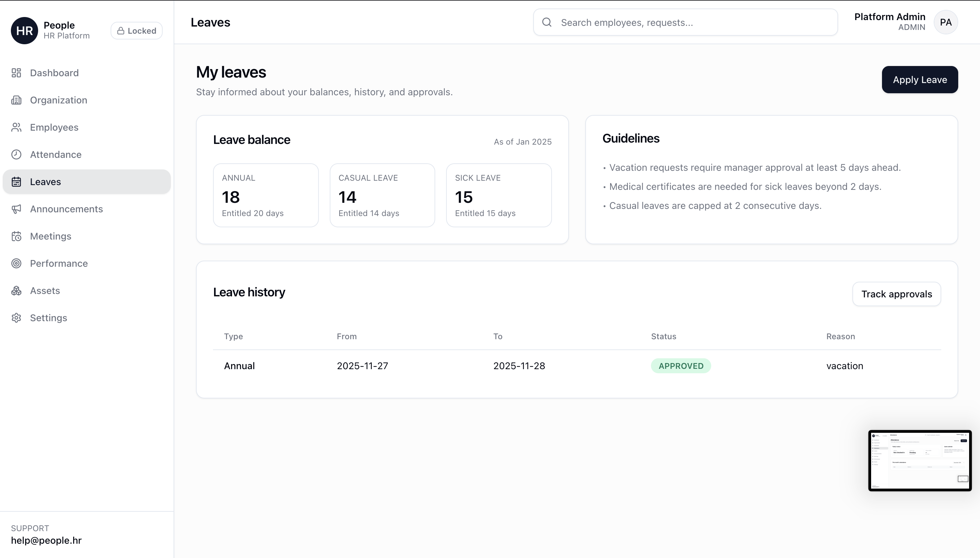This screenshot has height=558, width=980.
Task: Click the Organization building icon
Action: 16,100
